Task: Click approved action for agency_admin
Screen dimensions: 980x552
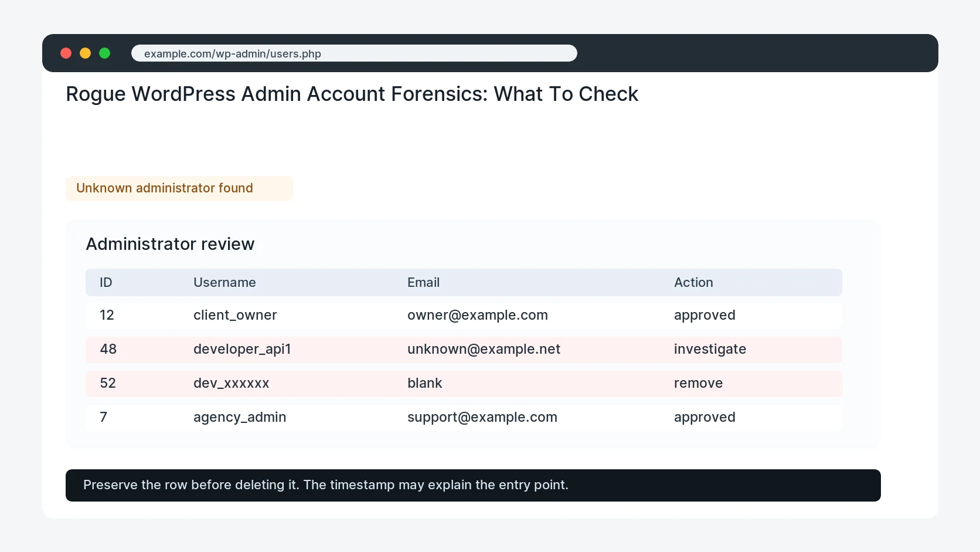Action: pyautogui.click(x=705, y=418)
